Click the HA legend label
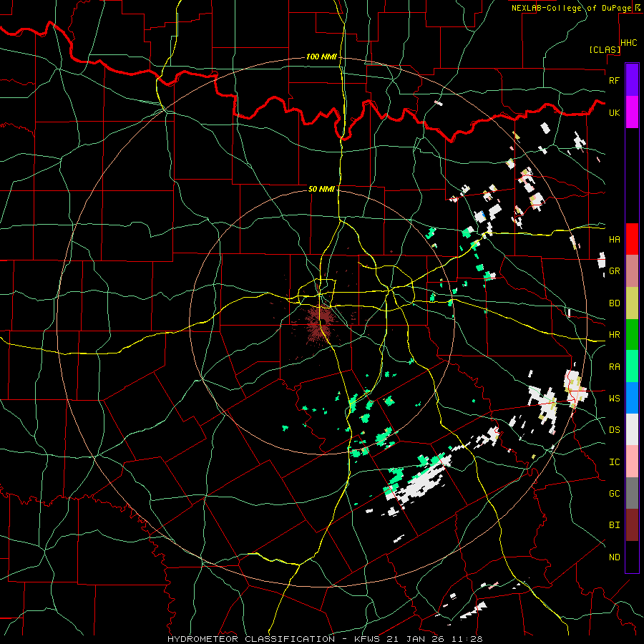 tap(614, 239)
